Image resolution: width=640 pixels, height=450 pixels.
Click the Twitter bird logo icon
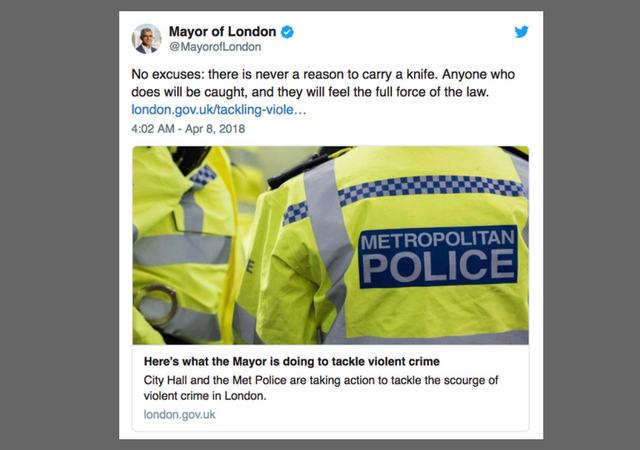click(x=521, y=31)
